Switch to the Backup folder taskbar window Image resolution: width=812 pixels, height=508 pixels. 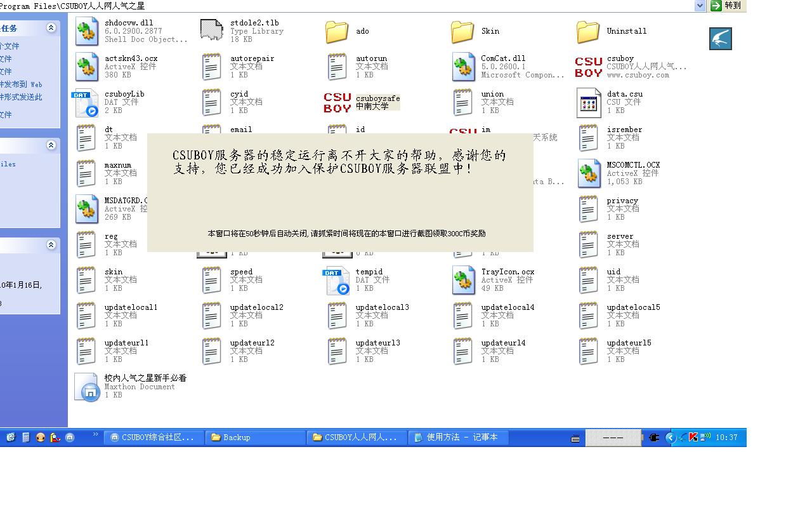(256, 438)
